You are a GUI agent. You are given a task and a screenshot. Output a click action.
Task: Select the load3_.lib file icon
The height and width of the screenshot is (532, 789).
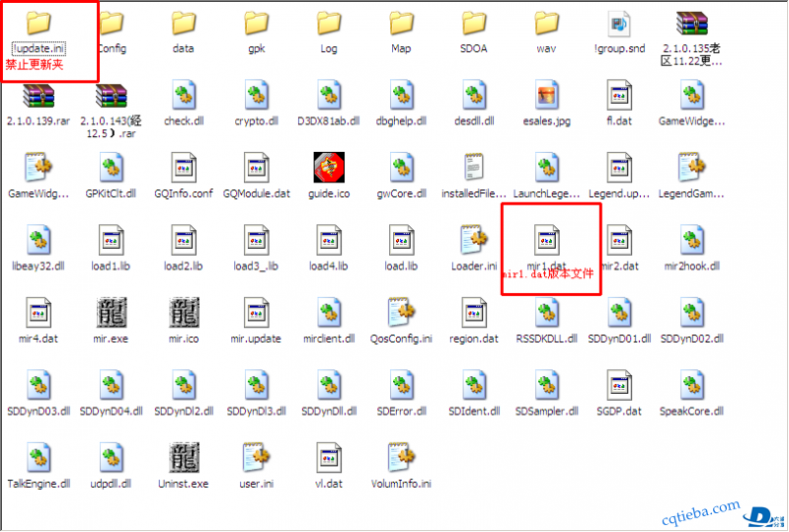tap(257, 240)
